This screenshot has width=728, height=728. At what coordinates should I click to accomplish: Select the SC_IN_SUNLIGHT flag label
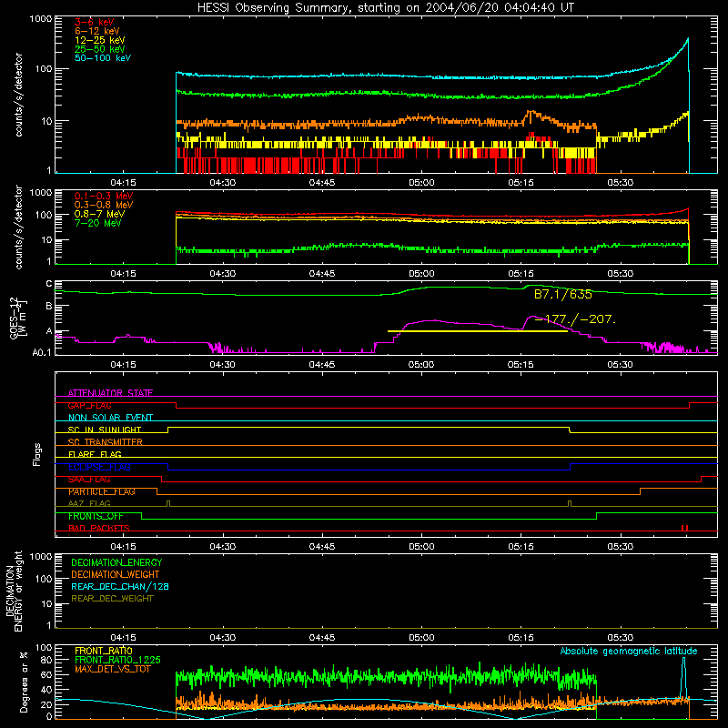[x=105, y=430]
